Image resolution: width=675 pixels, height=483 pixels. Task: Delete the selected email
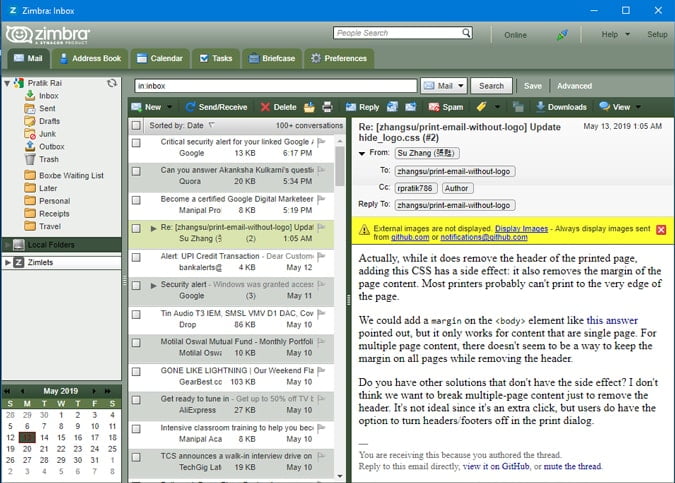278,107
